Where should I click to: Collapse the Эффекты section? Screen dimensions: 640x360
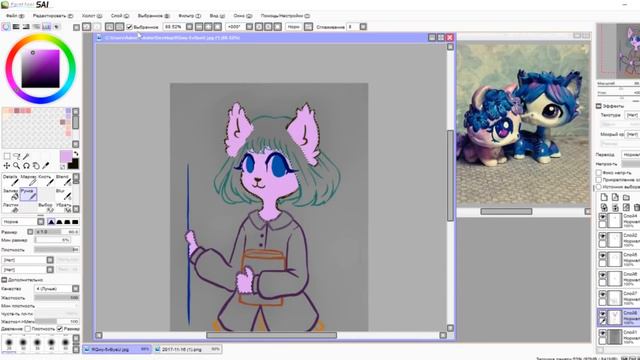pos(599,106)
